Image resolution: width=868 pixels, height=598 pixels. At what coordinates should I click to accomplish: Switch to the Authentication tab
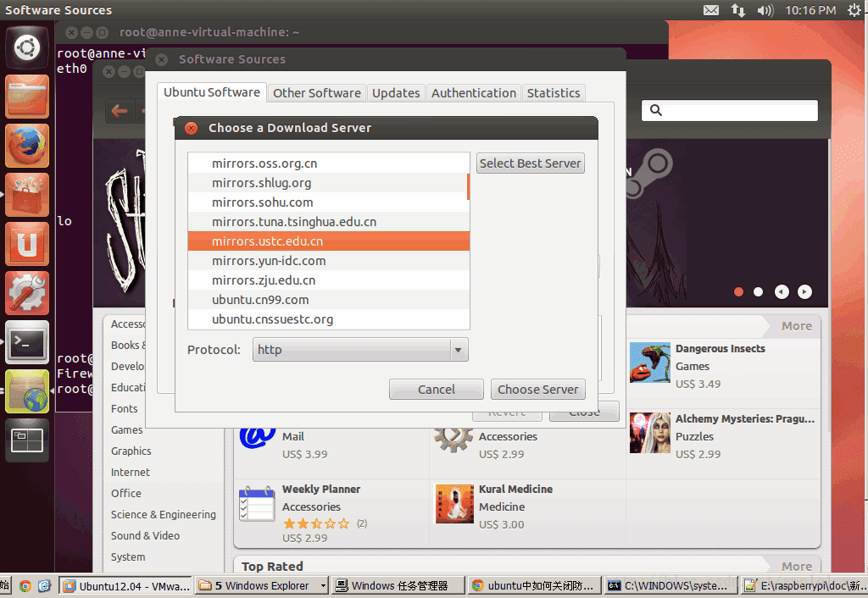473,93
